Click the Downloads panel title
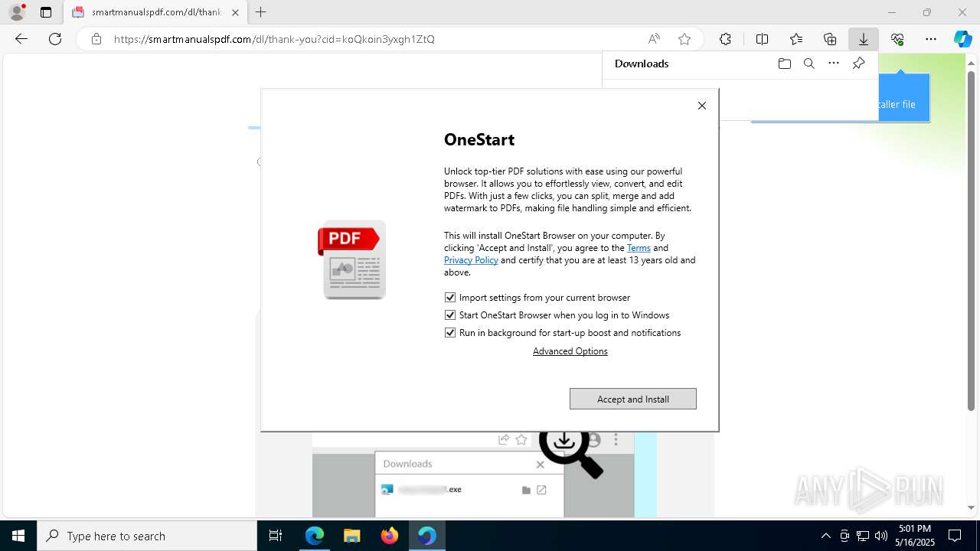 point(642,64)
